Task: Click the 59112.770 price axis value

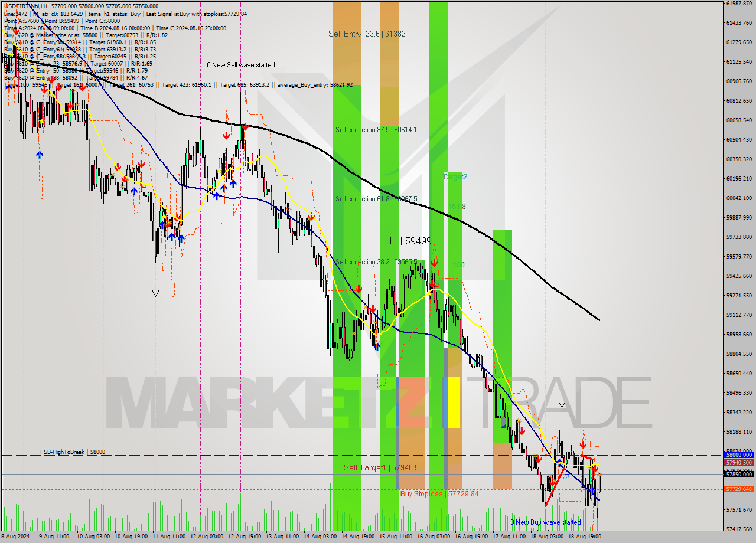Action: coord(739,315)
